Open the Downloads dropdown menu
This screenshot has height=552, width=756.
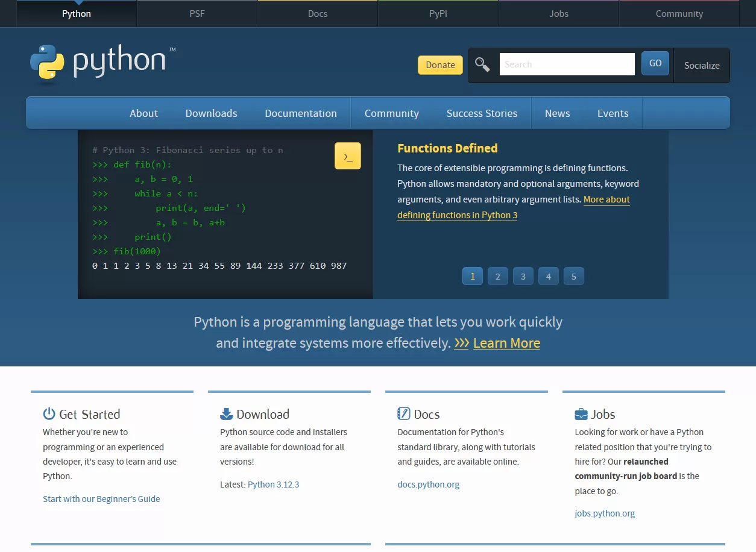click(x=211, y=113)
